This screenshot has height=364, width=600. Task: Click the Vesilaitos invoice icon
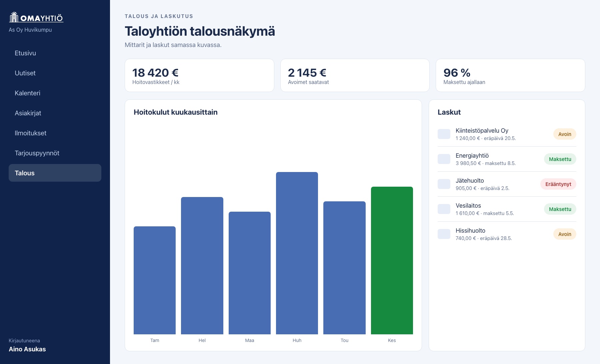point(444,209)
